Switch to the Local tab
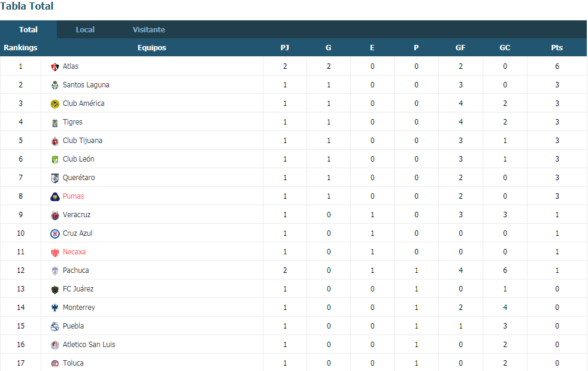588x371 pixels. point(85,29)
